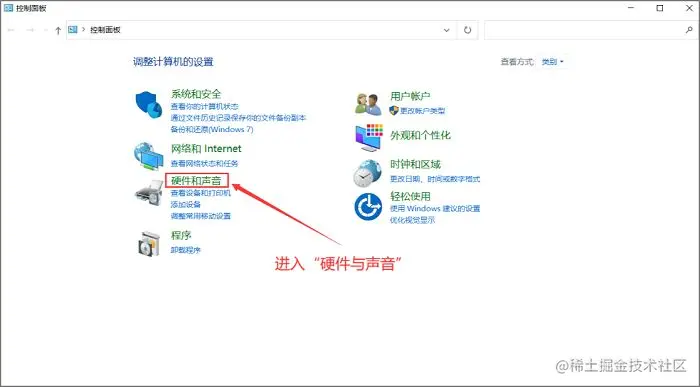Minimize the Control Panel window
The width and height of the screenshot is (700, 387).
tap(630, 8)
